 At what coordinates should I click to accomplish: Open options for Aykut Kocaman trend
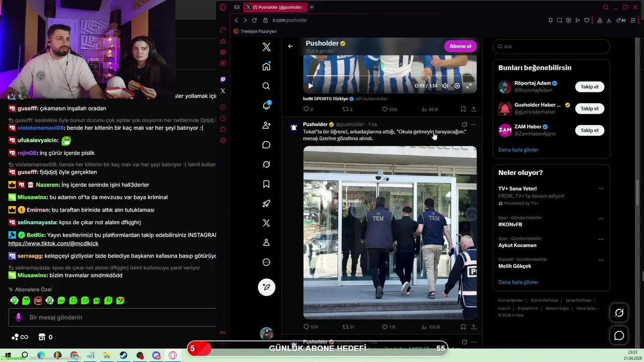(x=601, y=239)
